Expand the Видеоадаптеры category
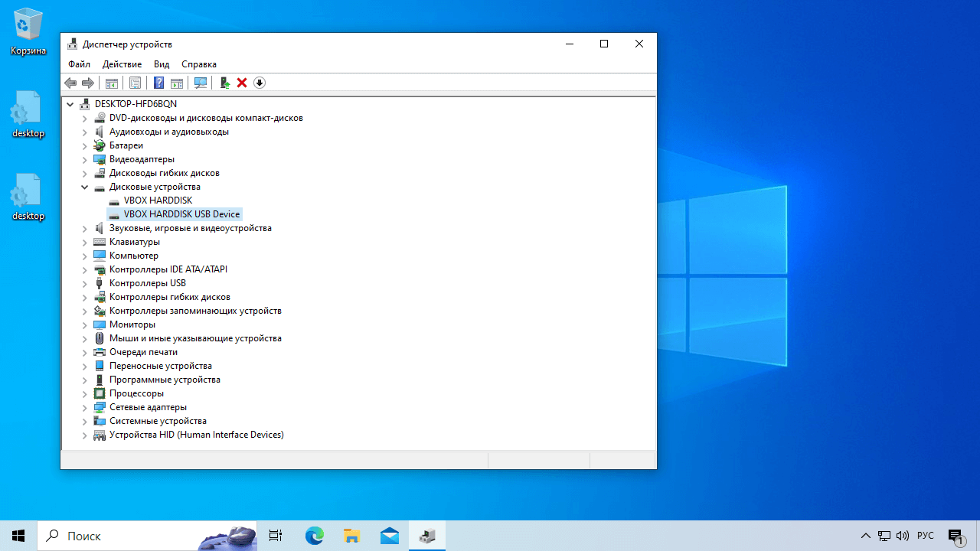Viewport: 980px width, 551px height. (x=85, y=159)
